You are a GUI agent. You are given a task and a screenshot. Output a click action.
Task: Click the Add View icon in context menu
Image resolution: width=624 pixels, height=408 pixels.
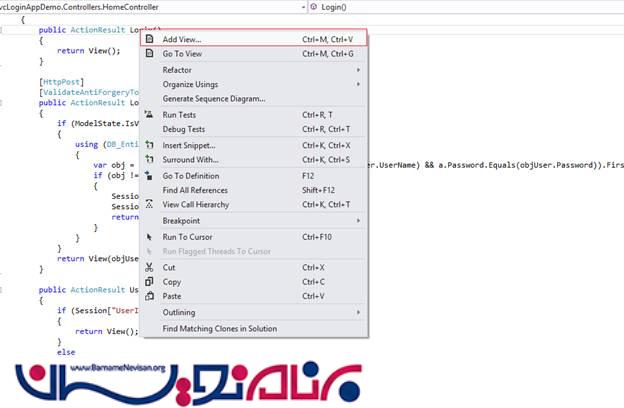pos(150,40)
